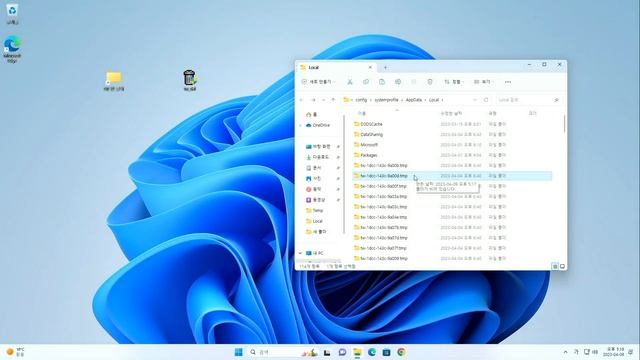The width and height of the screenshot is (640, 360).
Task: Sort by the Date modified column header
Action: (451, 113)
